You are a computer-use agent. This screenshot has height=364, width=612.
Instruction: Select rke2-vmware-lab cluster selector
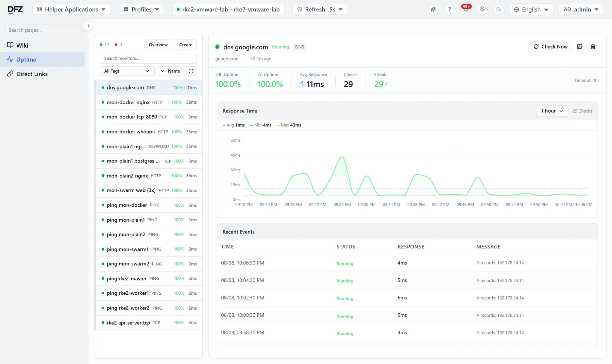(x=228, y=10)
